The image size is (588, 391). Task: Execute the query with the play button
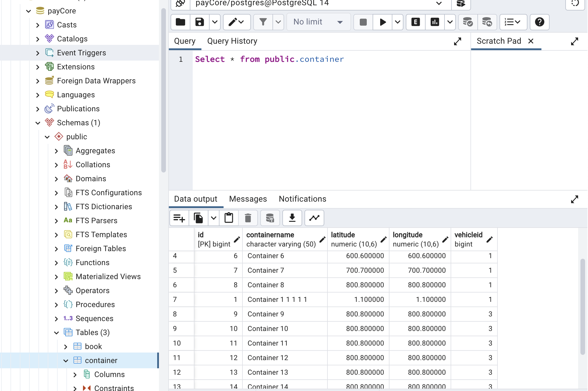tap(382, 22)
